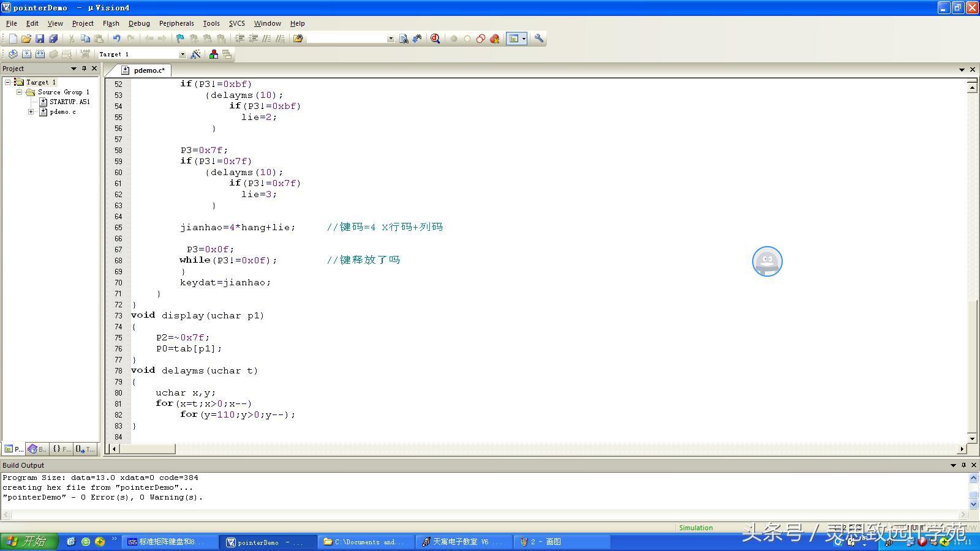Expand the pdemo.c tree node
Viewport: 980px width, 551px height.
[x=31, y=112]
